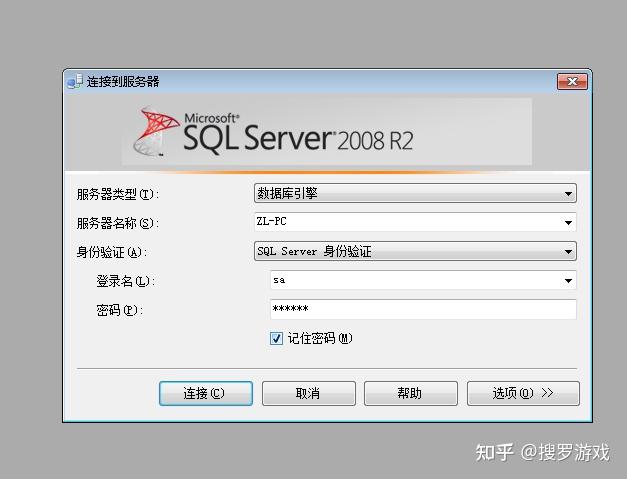
Task: Click the SQL Server 2008 R2 logo
Action: [x=273, y=132]
